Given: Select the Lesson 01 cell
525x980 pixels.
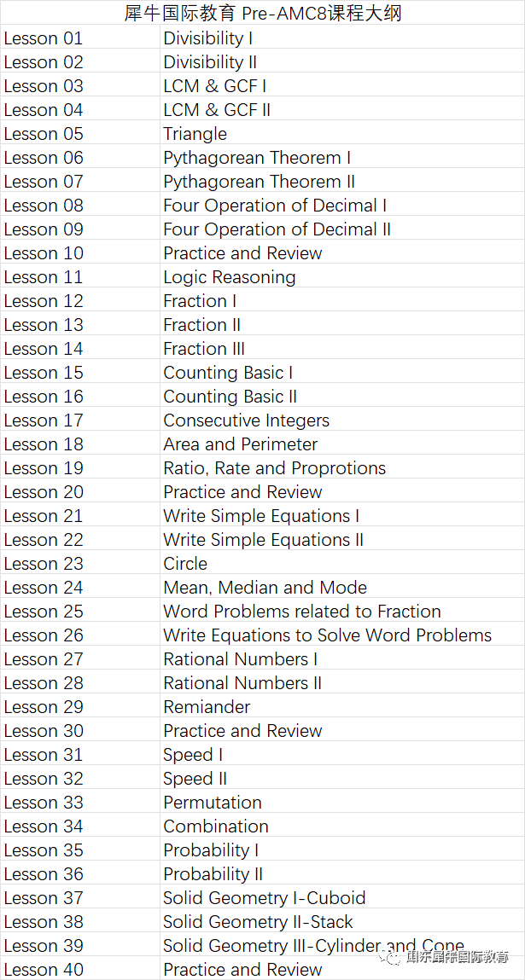Looking at the screenshot, I should pos(80,38).
